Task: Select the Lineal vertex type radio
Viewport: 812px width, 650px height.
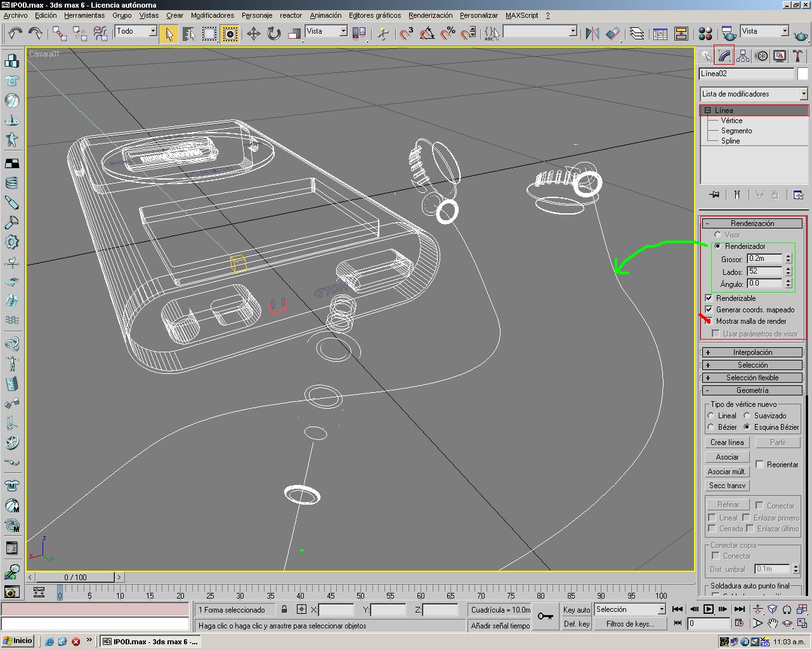Action: 711,416
